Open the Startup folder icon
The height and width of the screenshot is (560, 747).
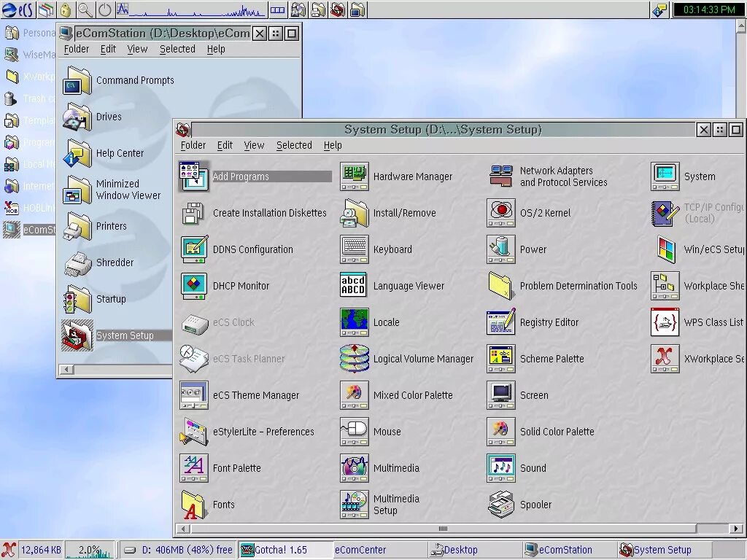(x=77, y=299)
